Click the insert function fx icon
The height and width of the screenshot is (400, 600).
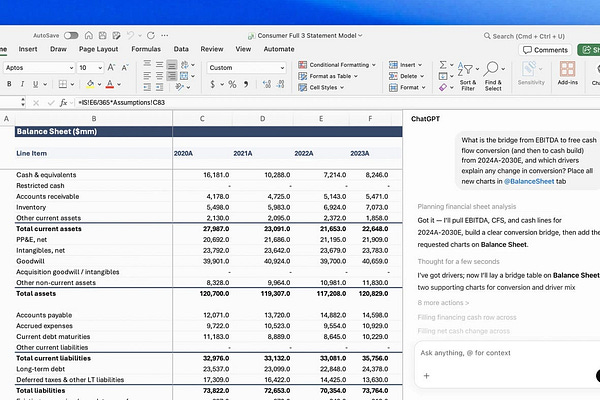(63, 102)
